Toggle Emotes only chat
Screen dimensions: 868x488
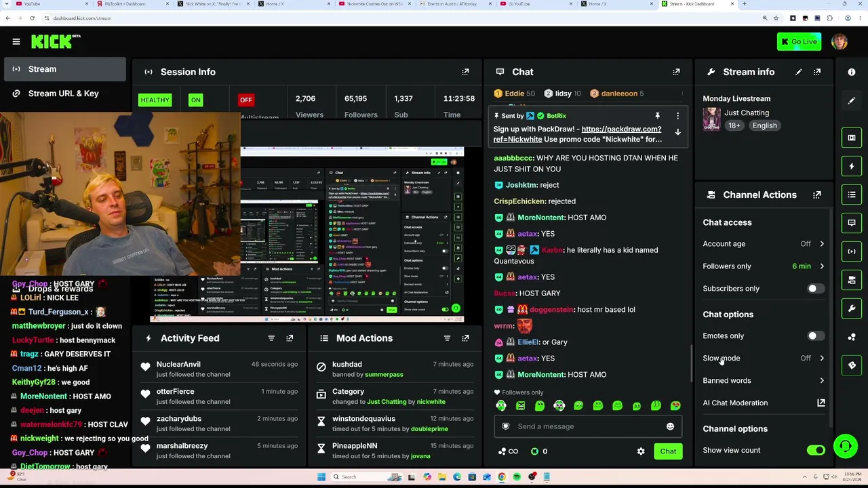pyautogui.click(x=816, y=336)
